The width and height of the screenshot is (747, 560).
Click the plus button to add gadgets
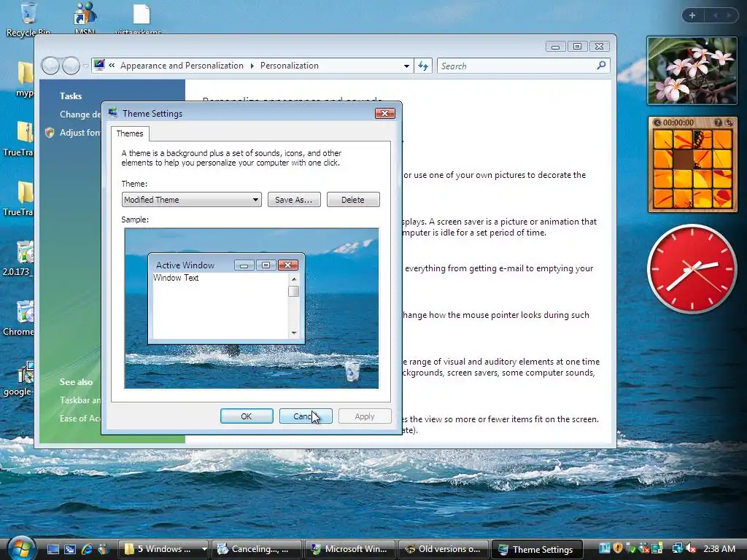click(x=692, y=15)
